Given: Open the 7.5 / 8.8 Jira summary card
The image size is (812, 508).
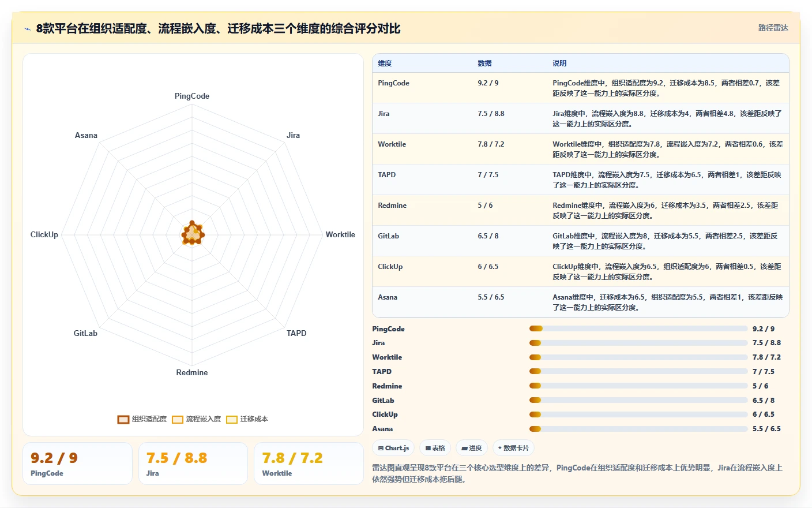Looking at the screenshot, I should coord(193,464).
